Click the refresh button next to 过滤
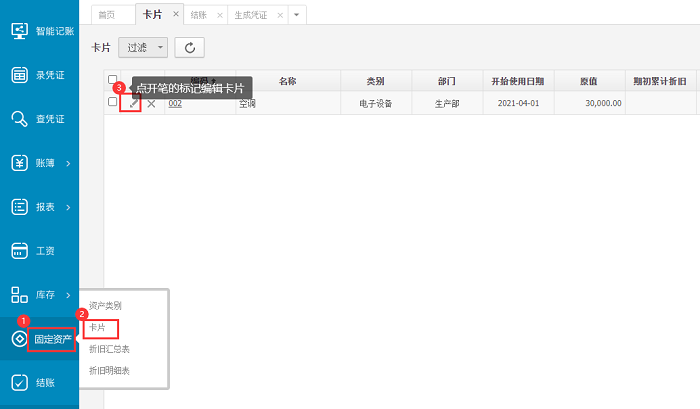 click(x=189, y=47)
